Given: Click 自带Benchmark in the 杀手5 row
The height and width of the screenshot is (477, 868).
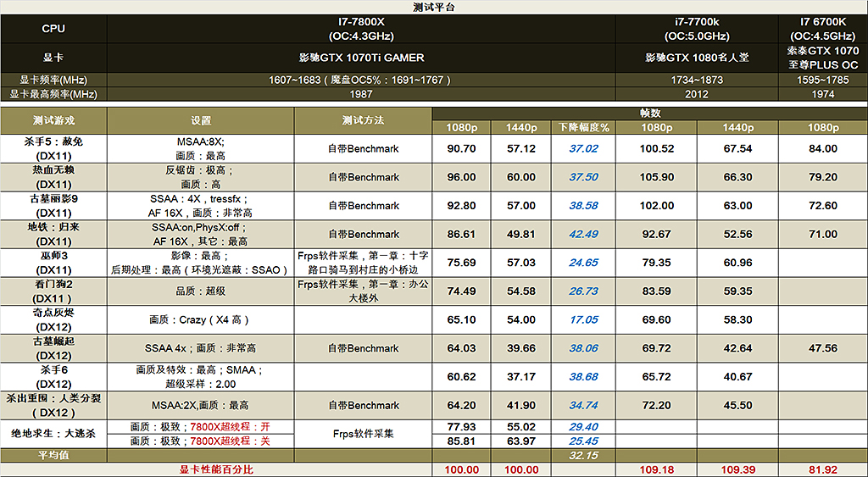Looking at the screenshot, I should point(363,148).
